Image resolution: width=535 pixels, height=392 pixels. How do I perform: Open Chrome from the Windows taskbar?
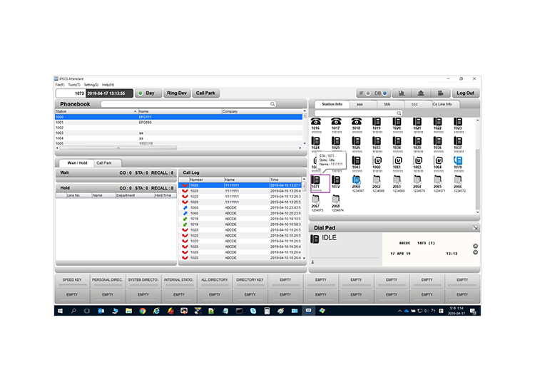coord(143,311)
